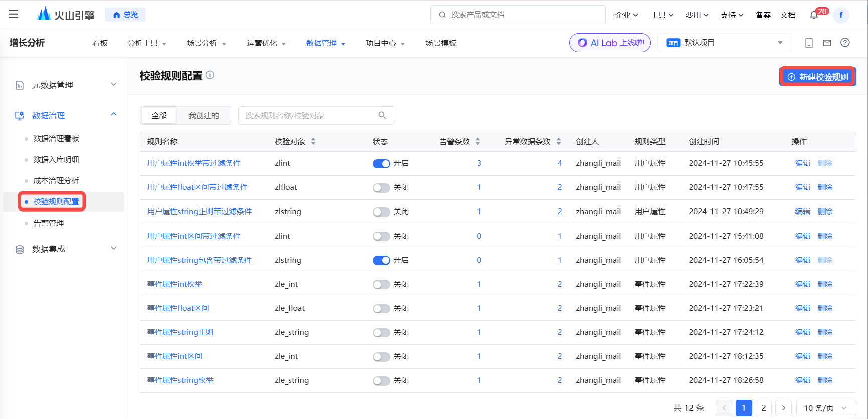Image resolution: width=868 pixels, height=419 pixels.
Task: Open the 企业 dropdown
Action: [626, 15]
